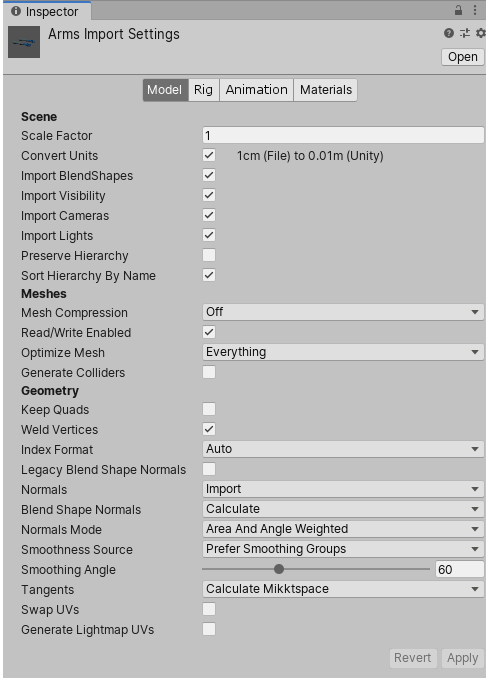The width and height of the screenshot is (495, 678).
Task: Click the Scale Factor label
Action: pyautogui.click(x=57, y=136)
